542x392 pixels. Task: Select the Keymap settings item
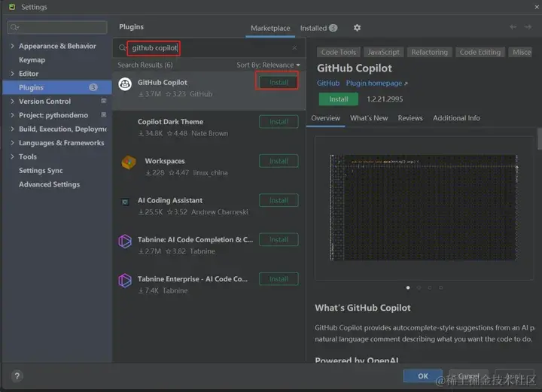point(32,59)
